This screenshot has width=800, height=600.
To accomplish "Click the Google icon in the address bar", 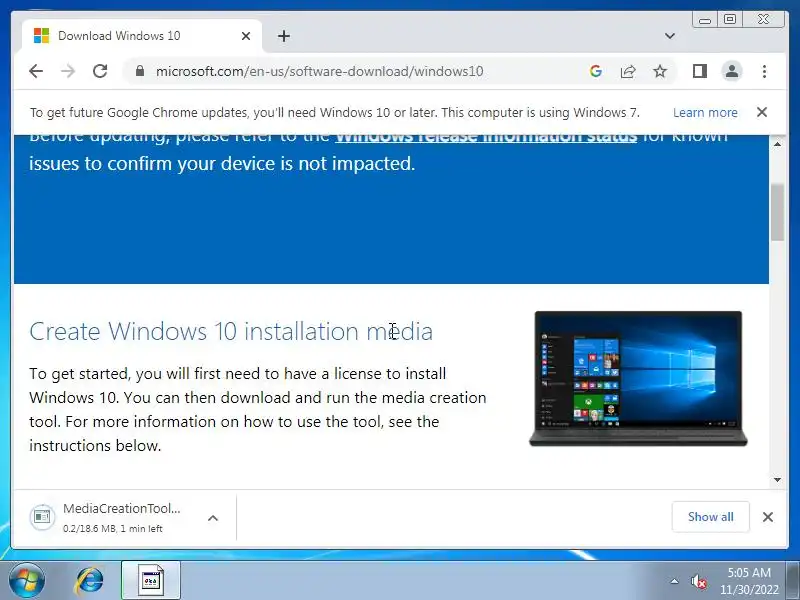I will 595,71.
